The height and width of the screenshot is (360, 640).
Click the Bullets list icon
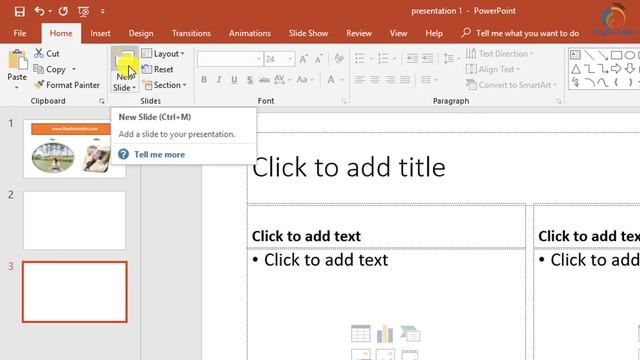(x=360, y=59)
